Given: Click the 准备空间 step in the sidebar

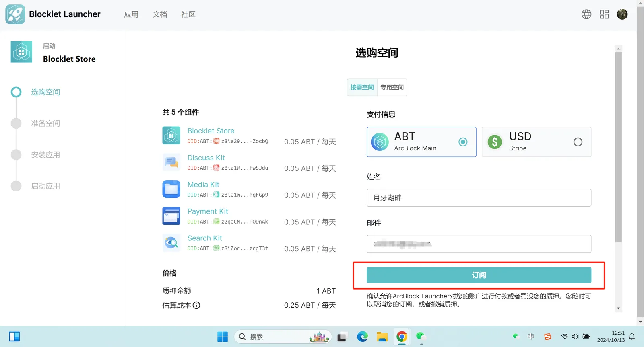Looking at the screenshot, I should pos(45,123).
